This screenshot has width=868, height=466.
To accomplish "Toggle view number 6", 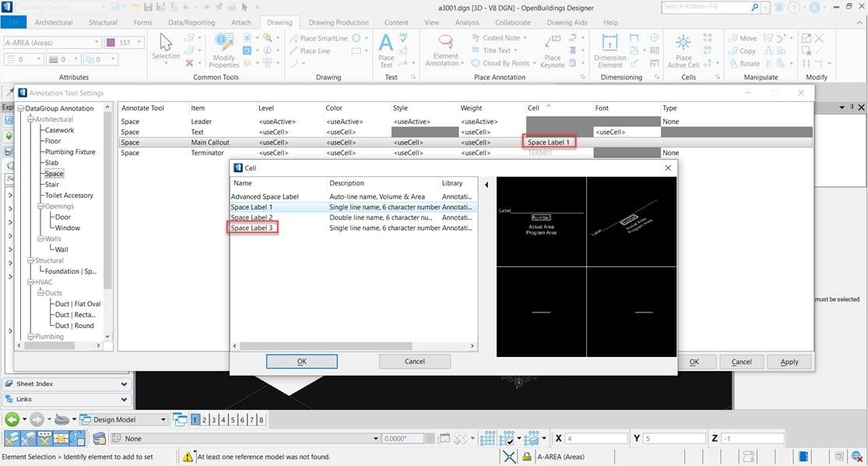I will (242, 420).
